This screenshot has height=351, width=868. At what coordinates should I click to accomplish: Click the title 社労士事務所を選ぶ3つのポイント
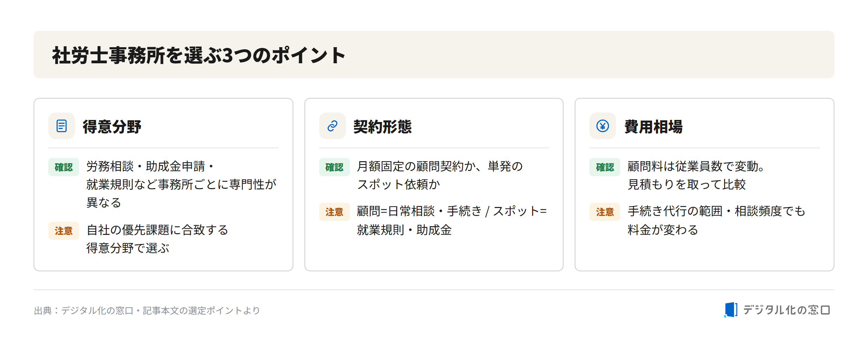[x=199, y=55]
